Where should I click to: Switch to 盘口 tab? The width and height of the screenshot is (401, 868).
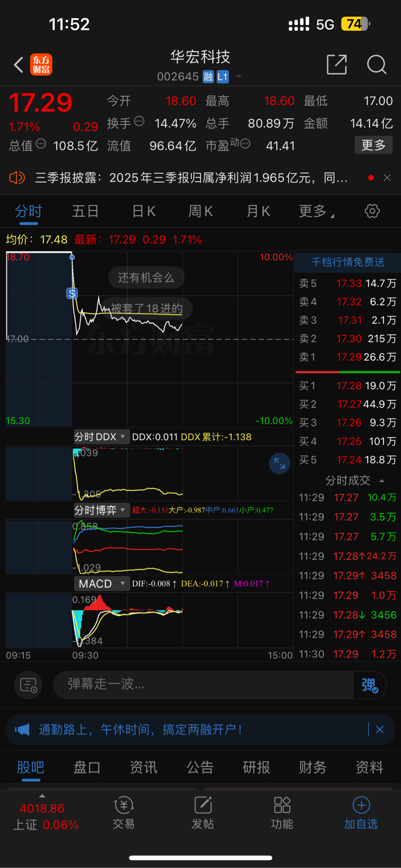tap(87, 767)
